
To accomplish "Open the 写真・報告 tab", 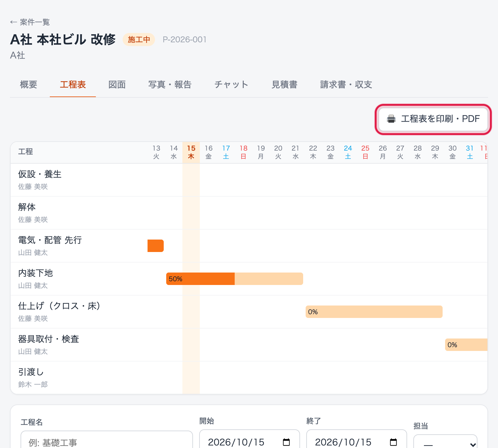I will (170, 85).
